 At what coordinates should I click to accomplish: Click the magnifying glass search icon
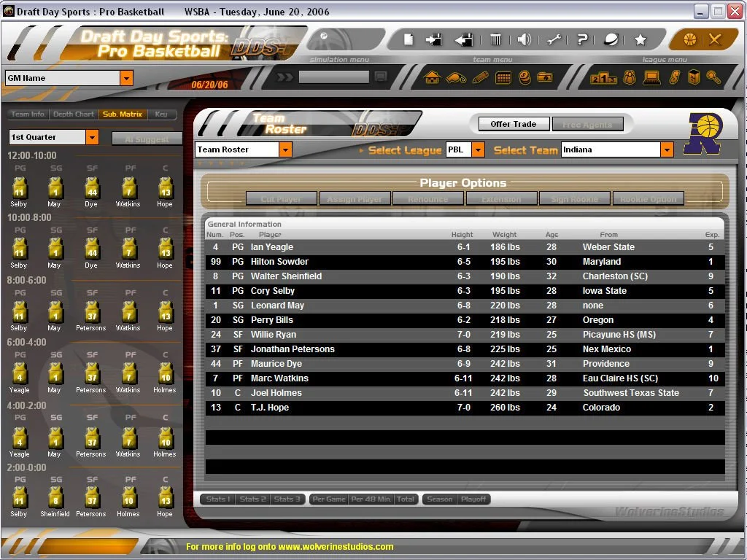coord(713,77)
